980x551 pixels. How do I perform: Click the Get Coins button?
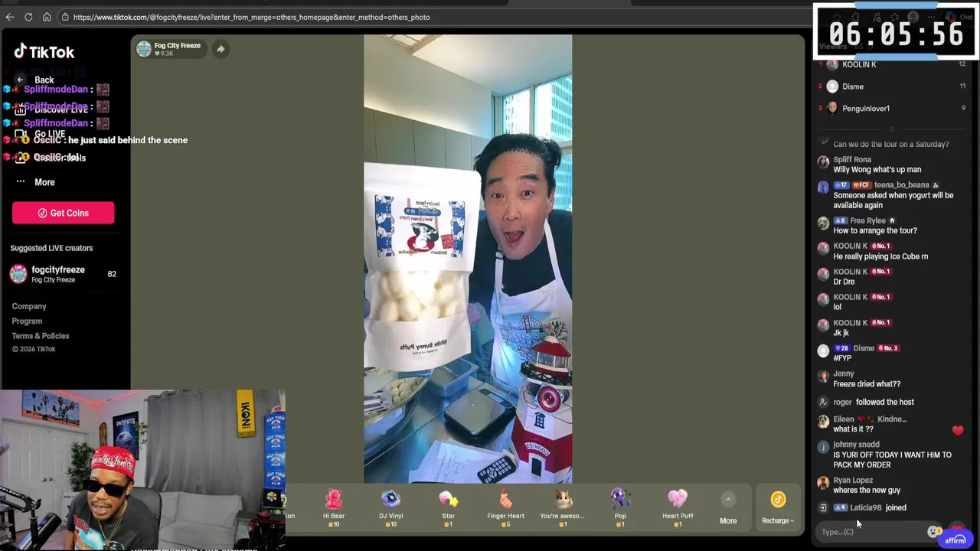(x=63, y=213)
